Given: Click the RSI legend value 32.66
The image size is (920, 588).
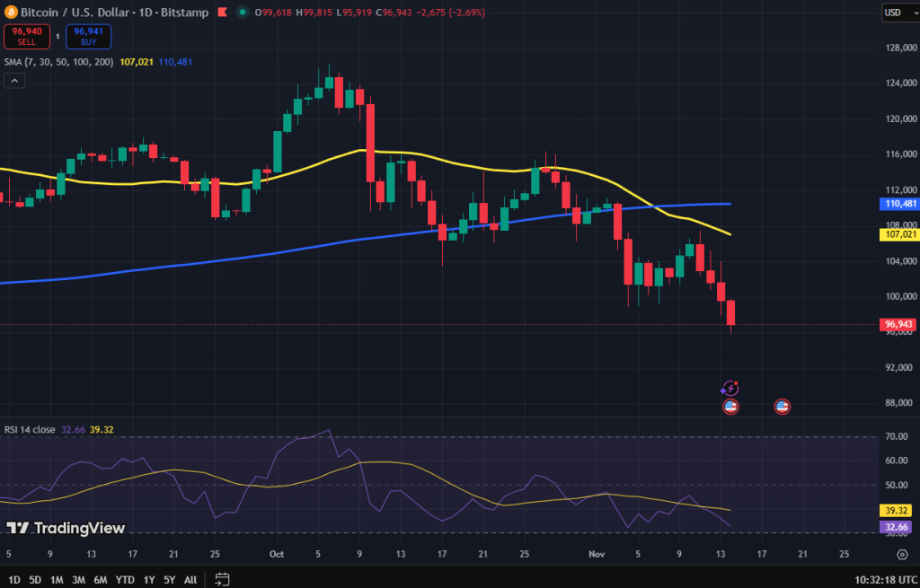Looking at the screenshot, I should point(74,430).
